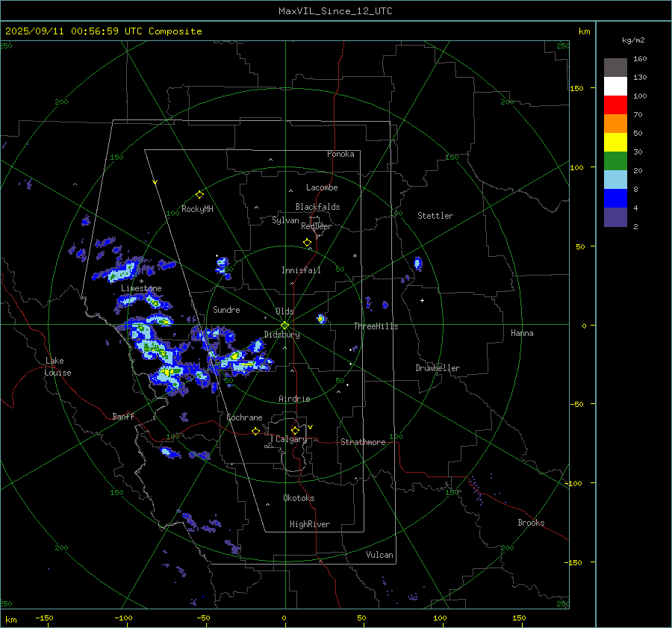Click the yellow diamond marker near RockyMH
672x628 pixels.
pyautogui.click(x=199, y=195)
